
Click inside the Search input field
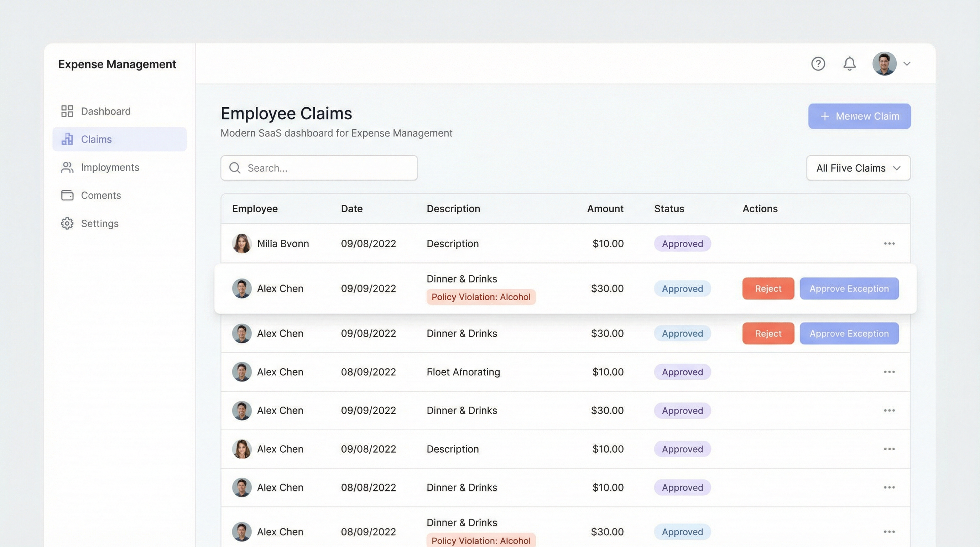319,168
